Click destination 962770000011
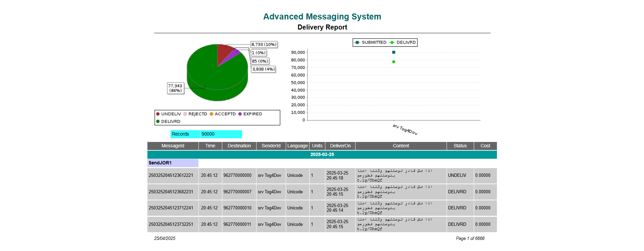Image resolution: width=644 pixels, height=251 pixels. tap(237, 224)
